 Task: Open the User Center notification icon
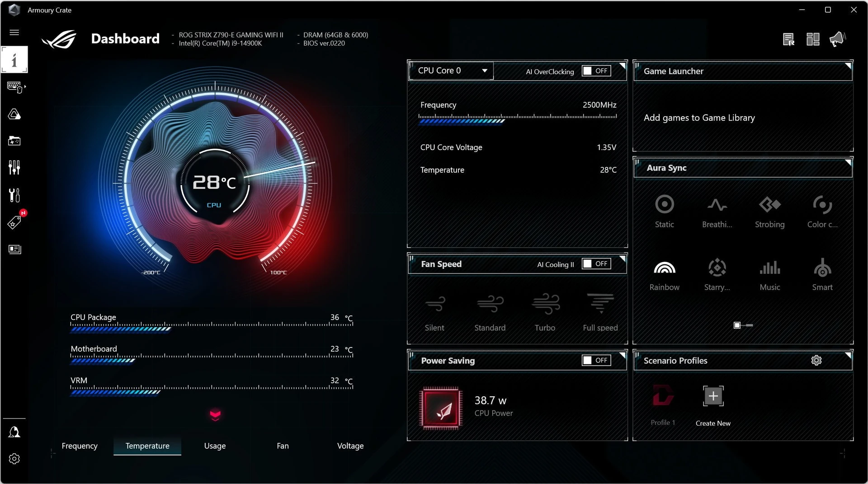(14, 432)
